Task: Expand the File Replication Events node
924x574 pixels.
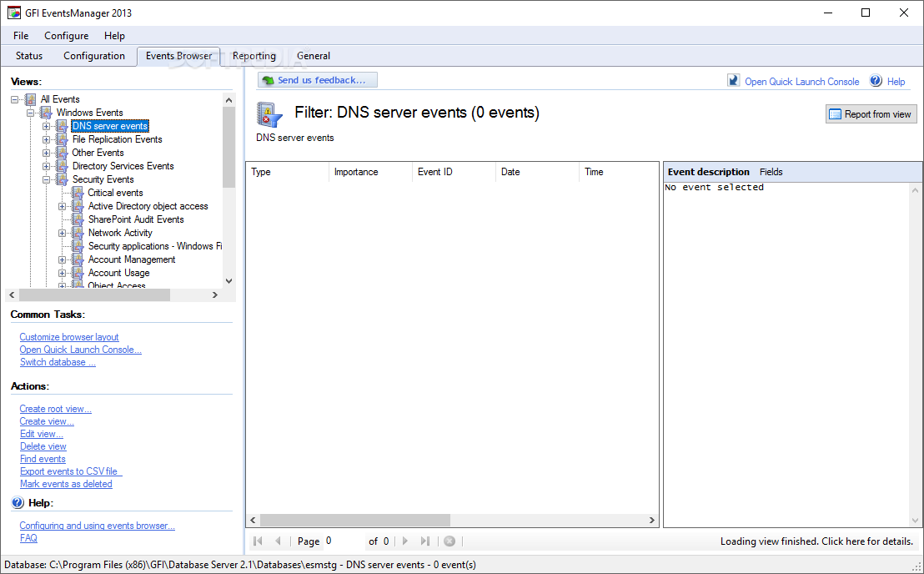Action: tap(46, 139)
